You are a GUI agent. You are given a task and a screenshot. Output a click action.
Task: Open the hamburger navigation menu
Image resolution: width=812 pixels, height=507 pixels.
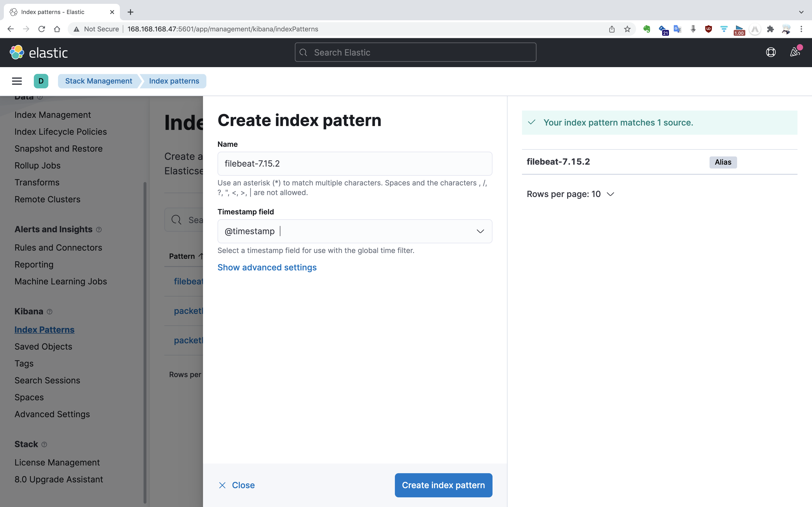(x=17, y=81)
